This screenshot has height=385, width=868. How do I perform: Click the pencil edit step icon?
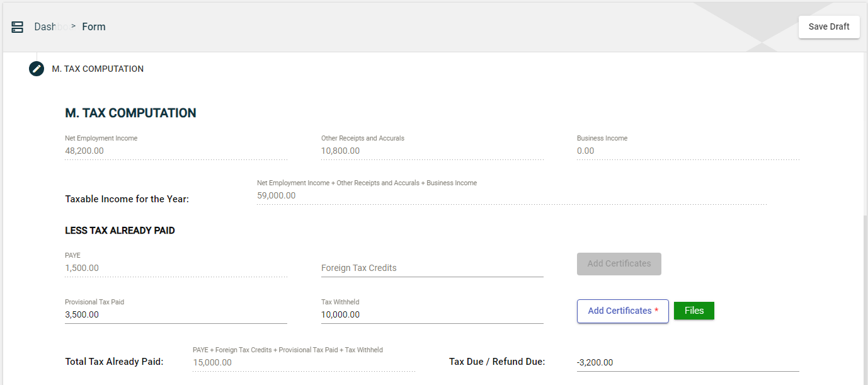click(x=37, y=69)
